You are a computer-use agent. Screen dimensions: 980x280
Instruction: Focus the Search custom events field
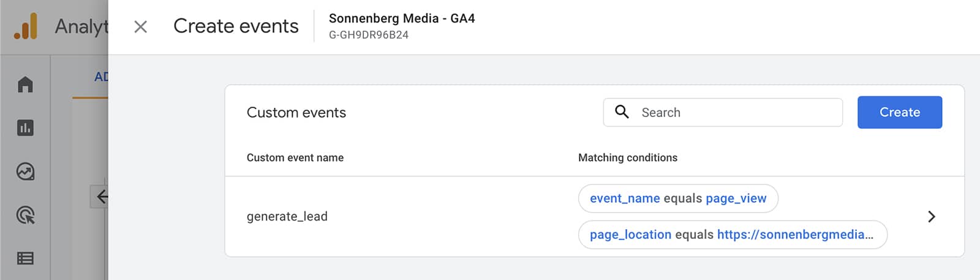pyautogui.click(x=723, y=112)
